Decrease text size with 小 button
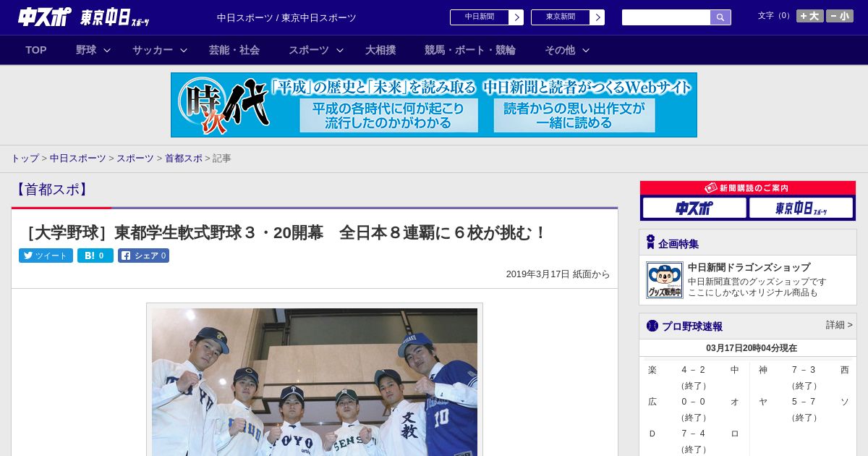This screenshot has width=868, height=456. click(840, 16)
